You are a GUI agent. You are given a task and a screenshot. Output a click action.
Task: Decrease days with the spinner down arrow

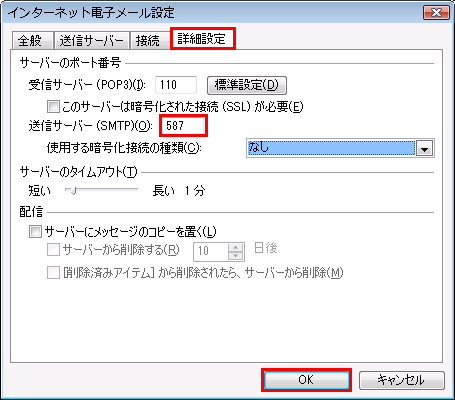point(236,256)
